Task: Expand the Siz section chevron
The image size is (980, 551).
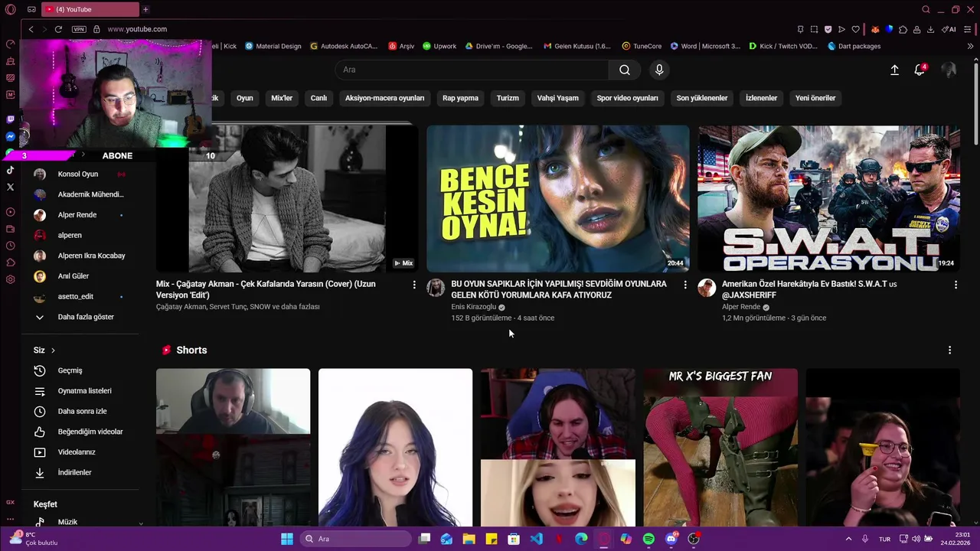Action: 53,350
